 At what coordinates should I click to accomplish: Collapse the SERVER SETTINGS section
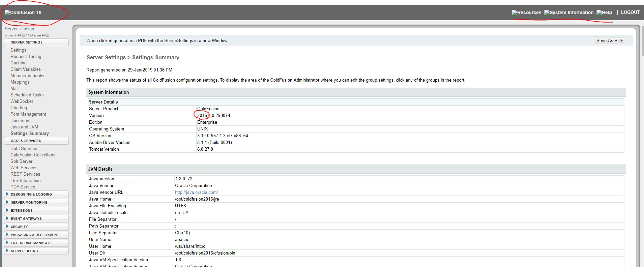(36, 42)
